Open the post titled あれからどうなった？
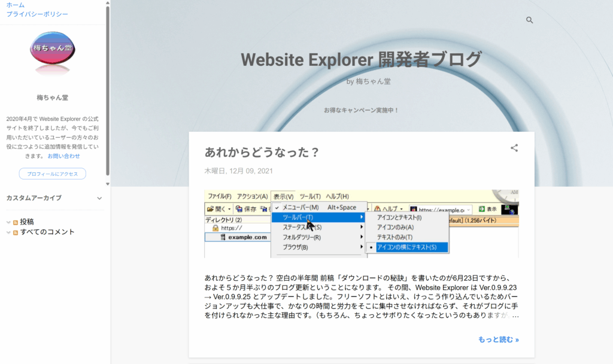Screen dimensions: 613x364 tap(262, 152)
